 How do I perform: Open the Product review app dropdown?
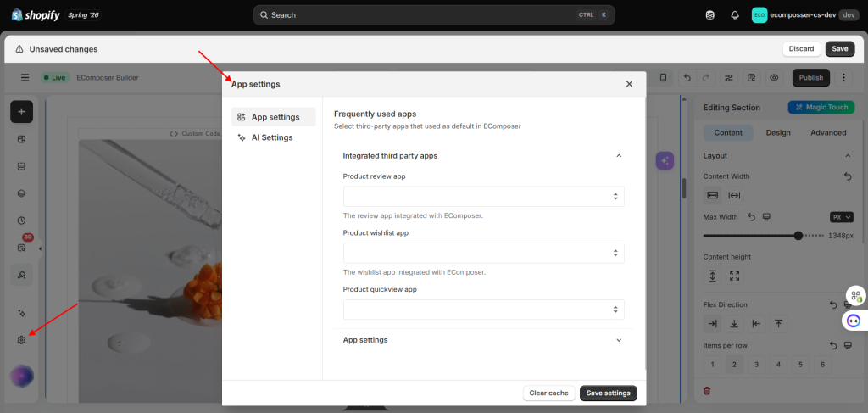(484, 197)
